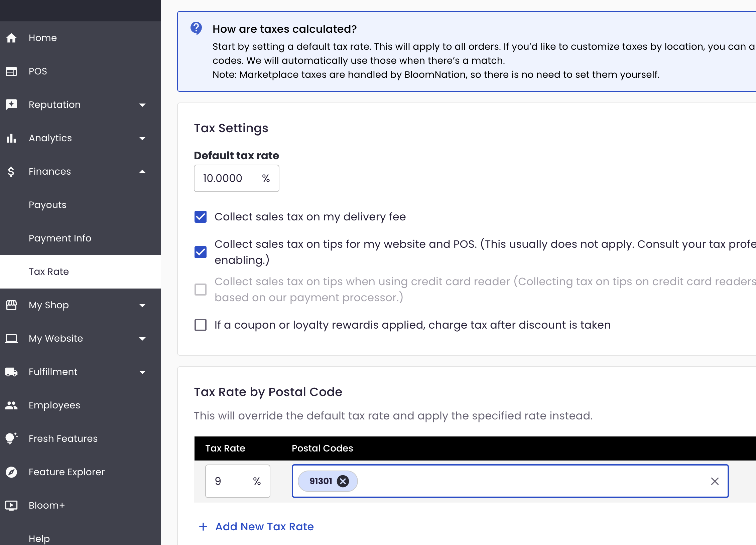Click the Bloom+ play screen icon

(x=11, y=506)
